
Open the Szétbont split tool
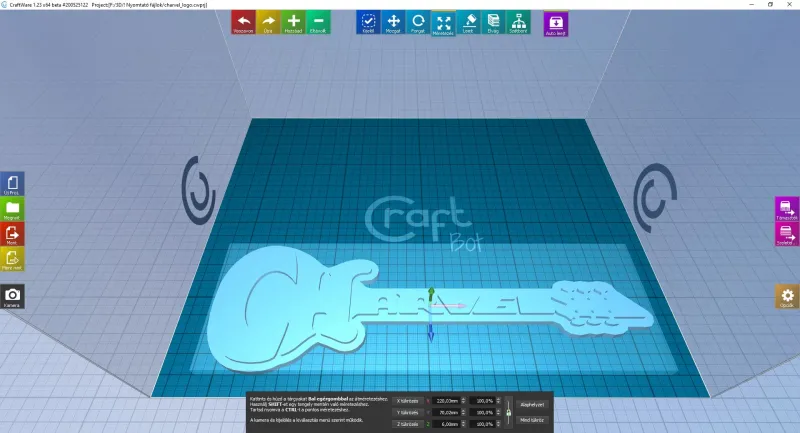pyautogui.click(x=518, y=22)
